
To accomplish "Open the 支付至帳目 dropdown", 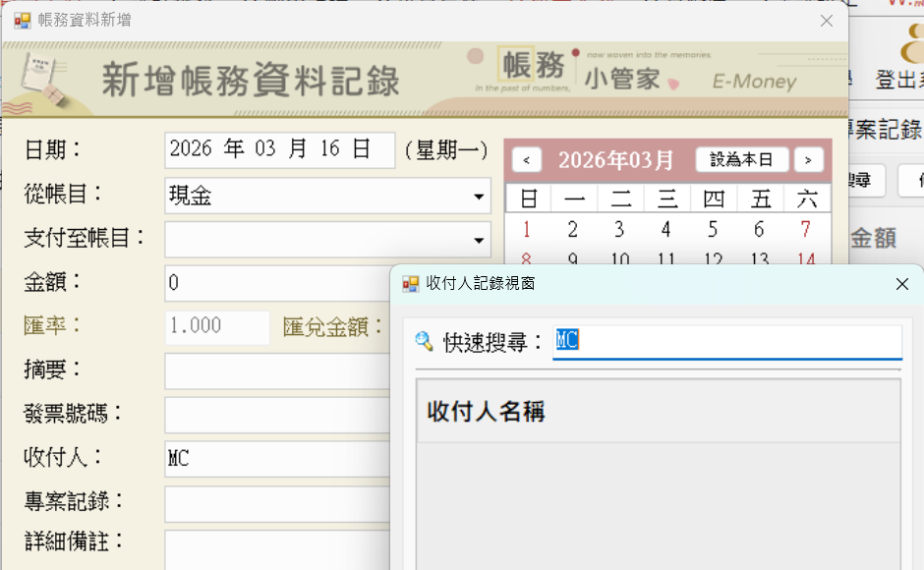I will coord(479,240).
